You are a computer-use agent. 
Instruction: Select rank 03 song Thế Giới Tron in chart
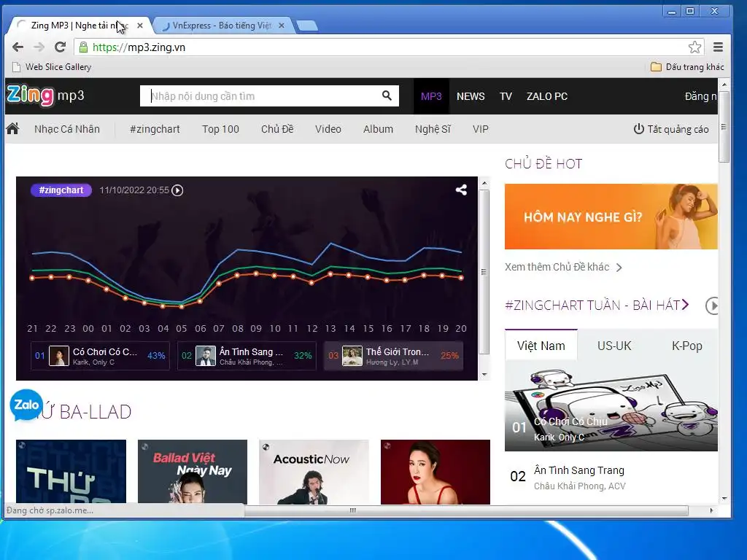(393, 356)
